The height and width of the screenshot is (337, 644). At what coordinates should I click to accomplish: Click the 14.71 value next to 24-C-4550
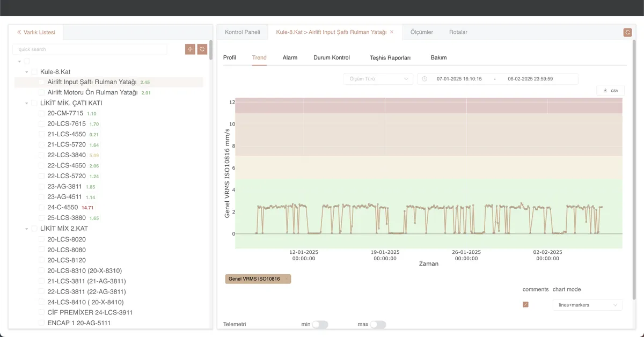tap(87, 208)
